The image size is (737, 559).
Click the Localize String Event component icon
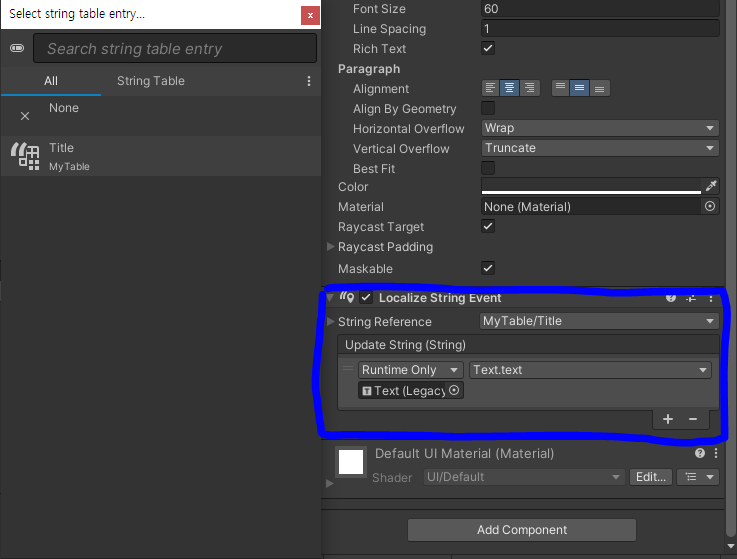(x=347, y=297)
